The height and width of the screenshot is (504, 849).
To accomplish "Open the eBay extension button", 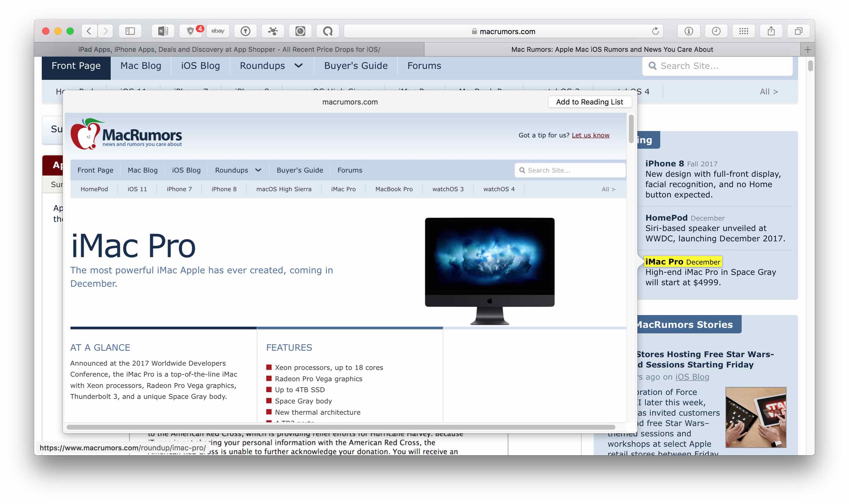I will coord(218,31).
